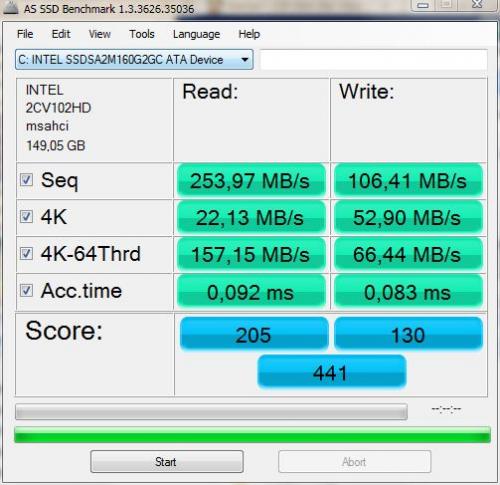Open the Tools menu

click(x=142, y=34)
